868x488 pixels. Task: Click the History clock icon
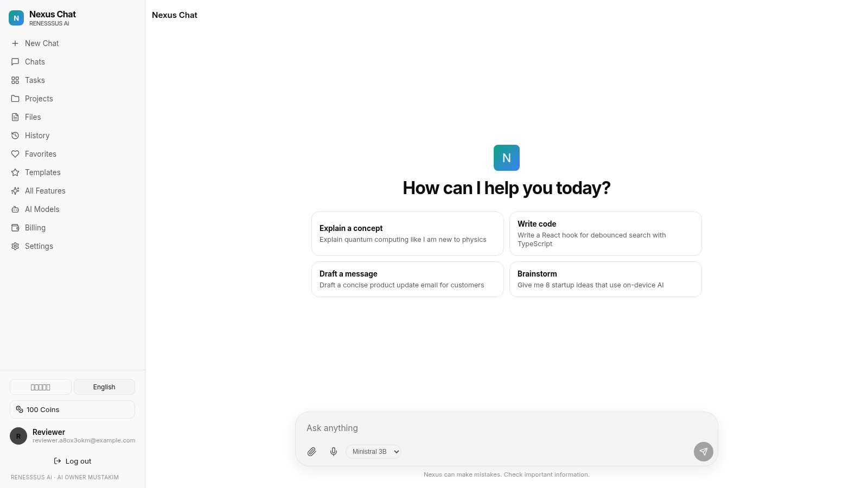15,136
